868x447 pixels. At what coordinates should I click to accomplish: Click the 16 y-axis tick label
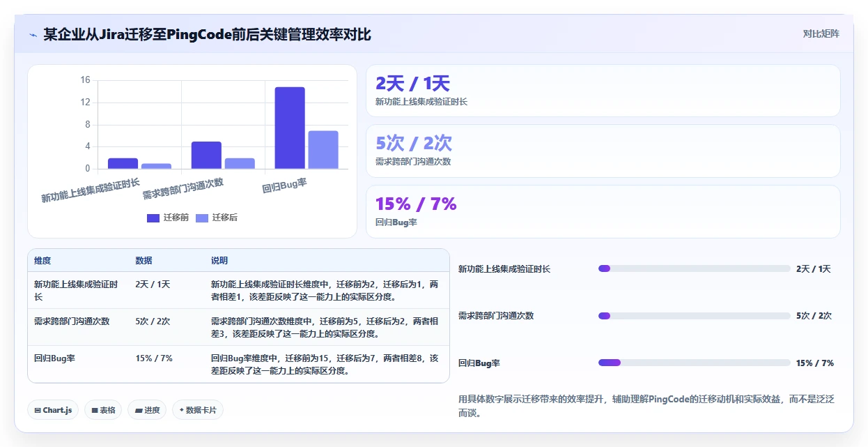click(85, 80)
